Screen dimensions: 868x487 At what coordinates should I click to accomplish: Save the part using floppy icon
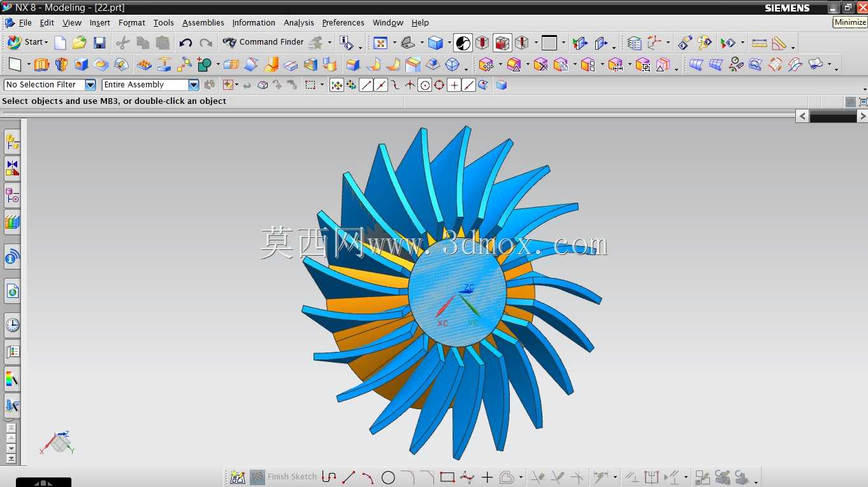[99, 43]
